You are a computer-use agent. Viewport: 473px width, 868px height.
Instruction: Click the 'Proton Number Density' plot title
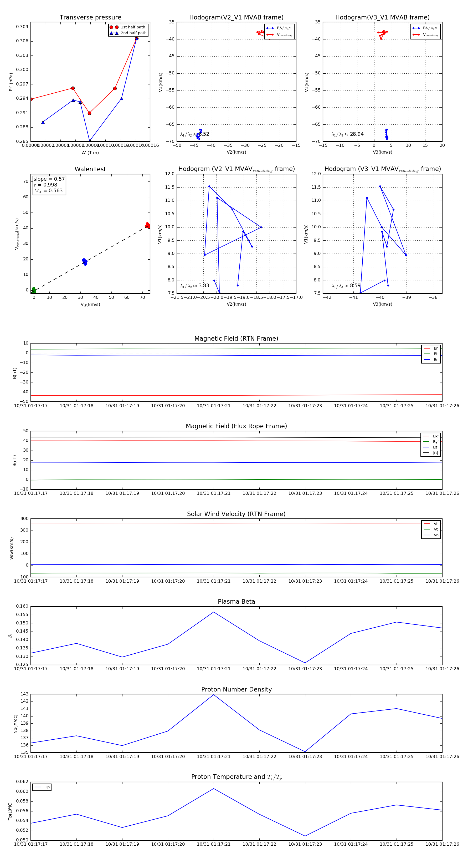point(236,689)
